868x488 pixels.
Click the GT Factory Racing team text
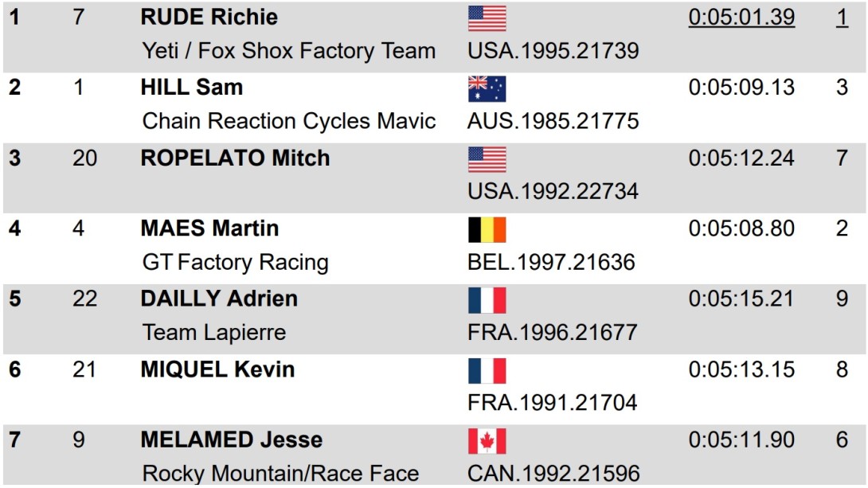235,262
